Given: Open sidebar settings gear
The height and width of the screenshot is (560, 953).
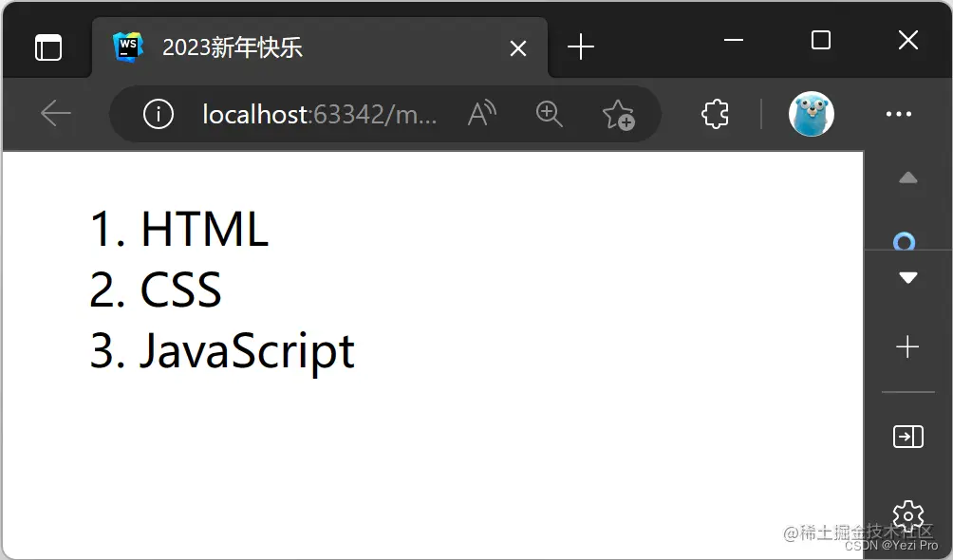Looking at the screenshot, I should point(908,516).
